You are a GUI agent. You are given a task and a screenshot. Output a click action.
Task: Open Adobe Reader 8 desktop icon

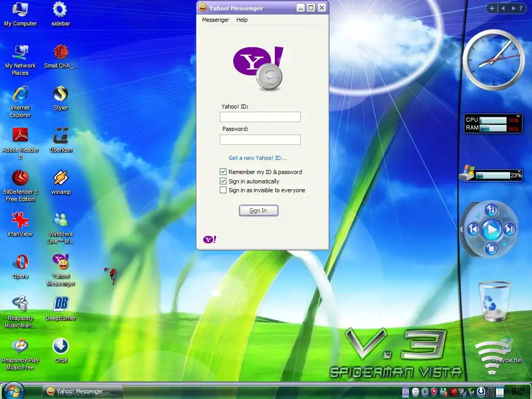pyautogui.click(x=20, y=143)
